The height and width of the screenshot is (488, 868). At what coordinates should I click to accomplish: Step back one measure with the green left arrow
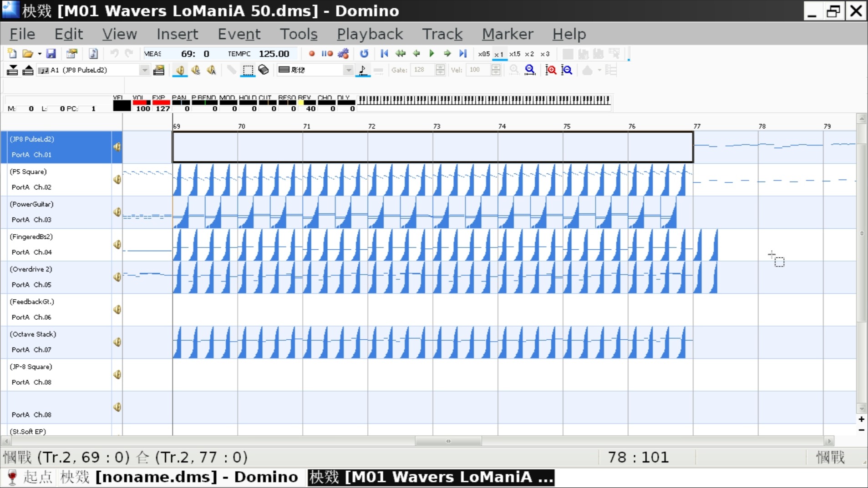pyautogui.click(x=416, y=54)
